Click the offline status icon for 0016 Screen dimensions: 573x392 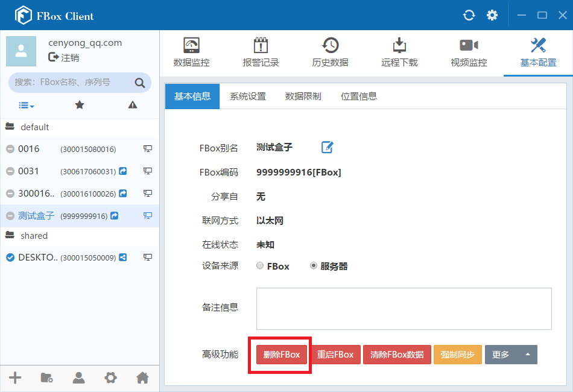click(x=10, y=149)
